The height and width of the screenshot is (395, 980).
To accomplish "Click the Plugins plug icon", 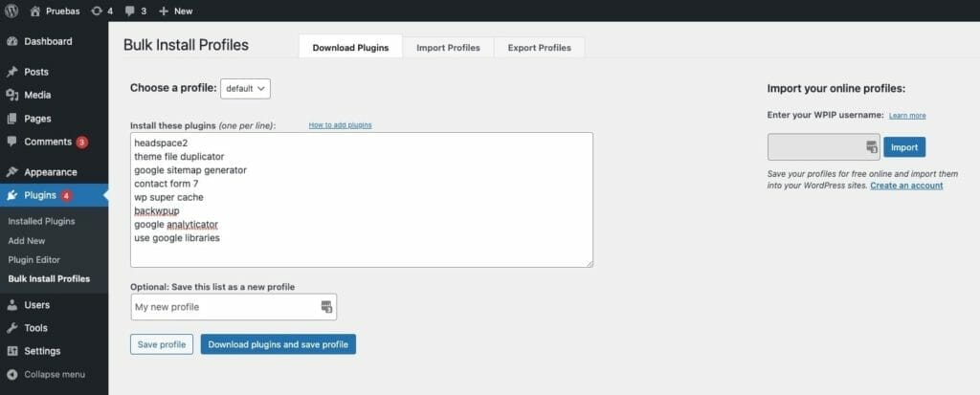I will 11,195.
